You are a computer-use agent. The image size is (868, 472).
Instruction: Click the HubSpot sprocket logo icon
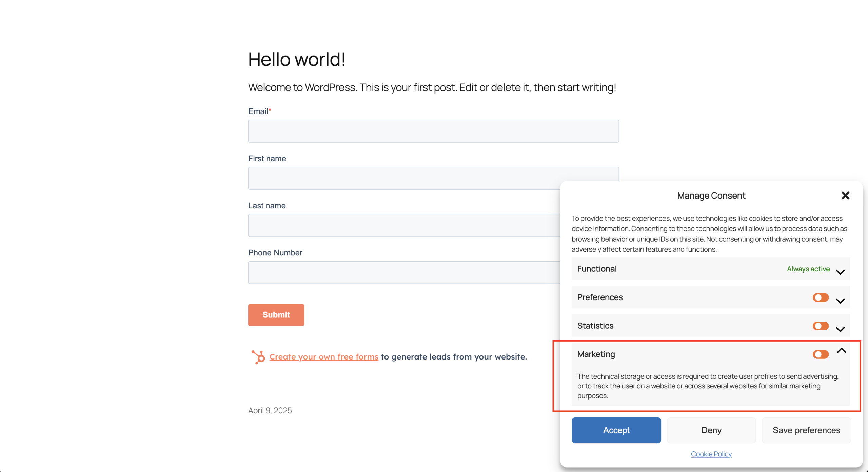pos(258,357)
